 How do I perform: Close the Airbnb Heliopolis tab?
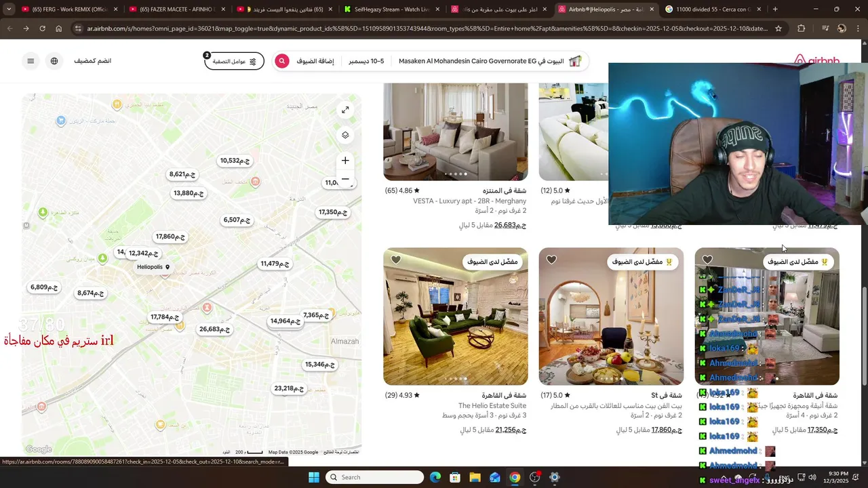point(652,9)
